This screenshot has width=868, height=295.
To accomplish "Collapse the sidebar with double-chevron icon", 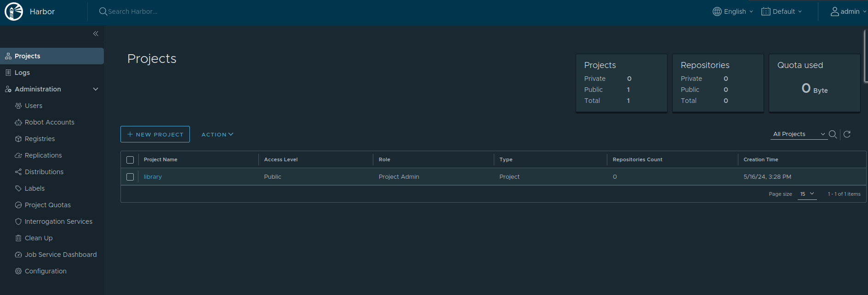I will click(96, 34).
